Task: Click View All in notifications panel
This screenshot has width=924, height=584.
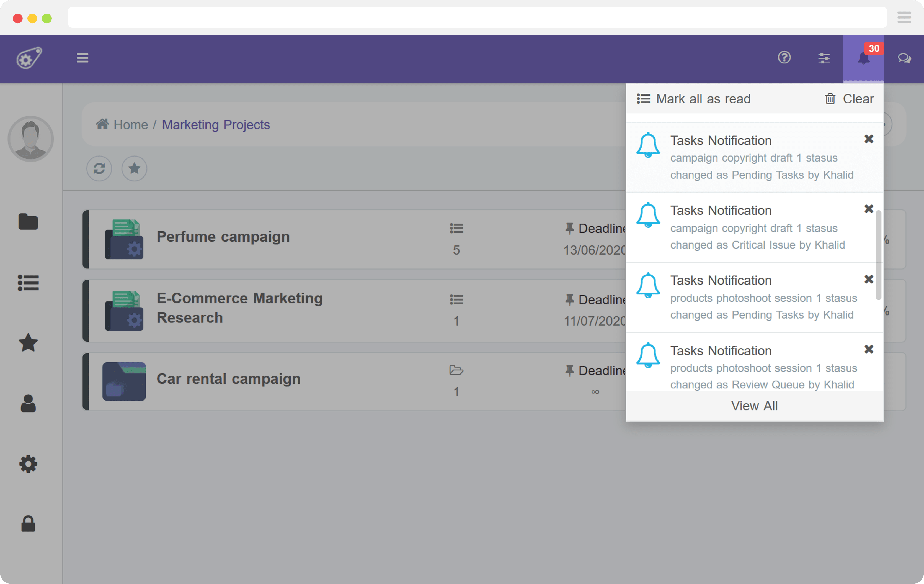Action: pos(754,406)
